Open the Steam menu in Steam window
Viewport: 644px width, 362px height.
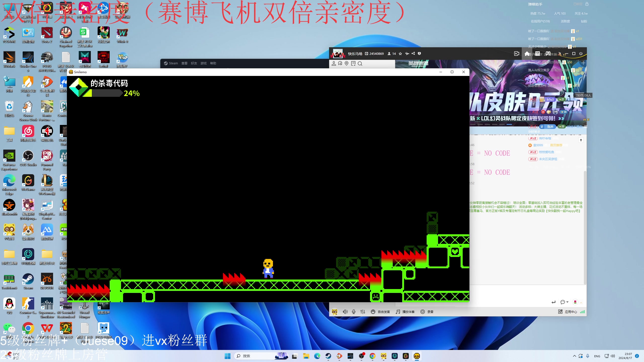(171, 63)
